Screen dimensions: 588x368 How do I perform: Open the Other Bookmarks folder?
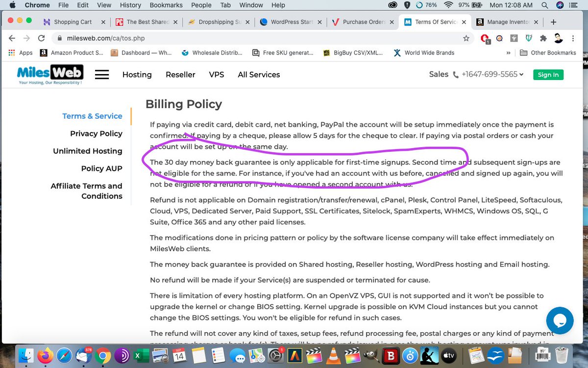click(548, 53)
